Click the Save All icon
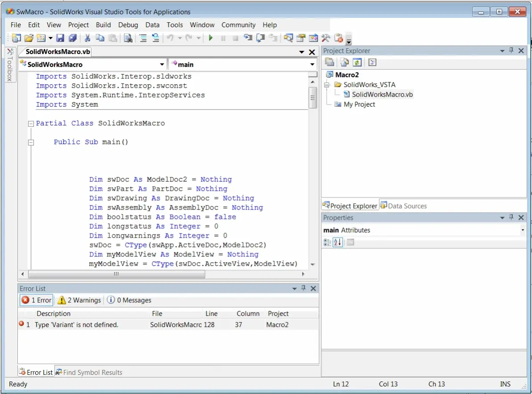Screen dimensions: 532x394 coord(72,38)
